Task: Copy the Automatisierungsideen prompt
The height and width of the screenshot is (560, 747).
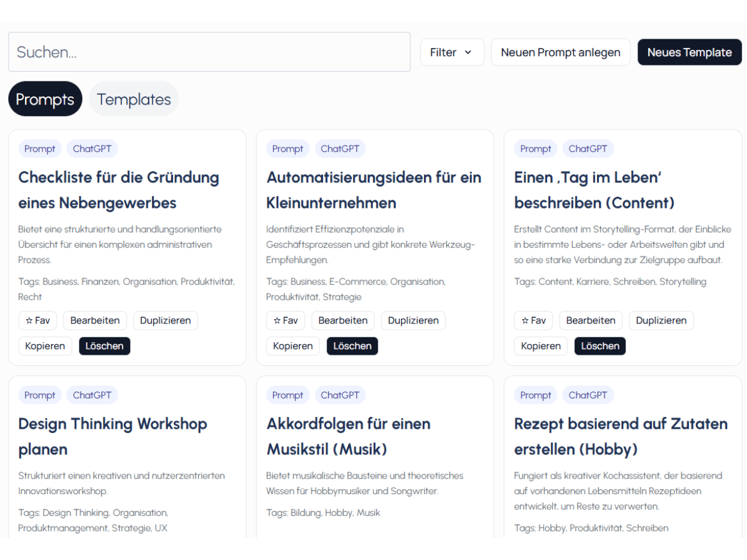Action: point(293,346)
